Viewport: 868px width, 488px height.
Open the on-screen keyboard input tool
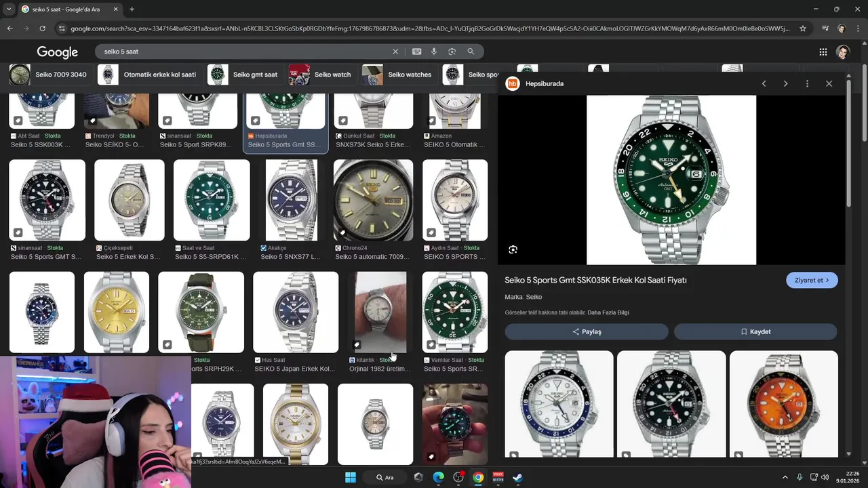click(416, 52)
